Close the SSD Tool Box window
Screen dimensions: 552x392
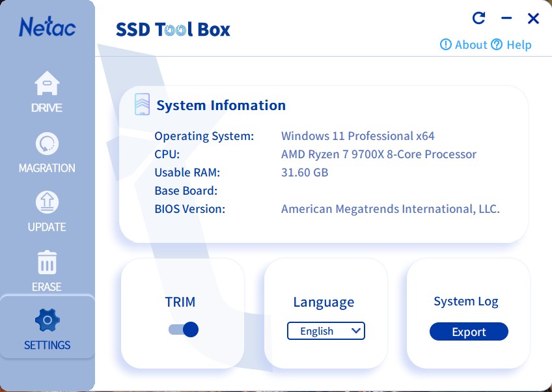coord(533,18)
